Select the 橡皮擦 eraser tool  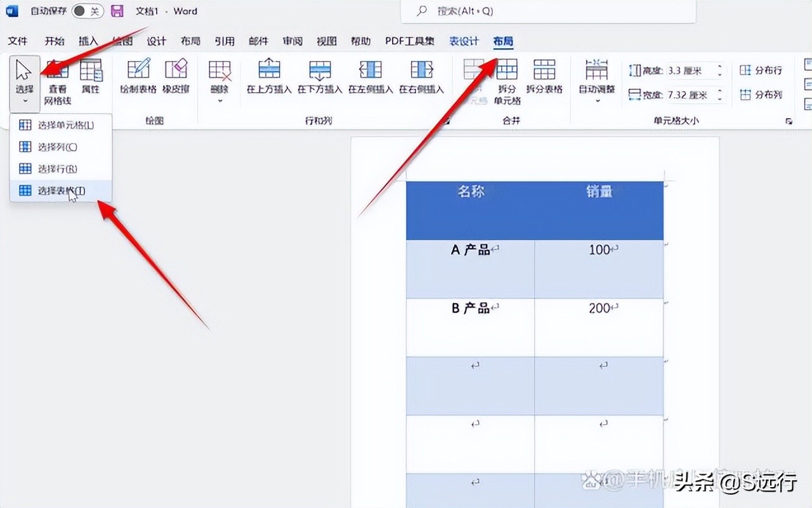pyautogui.click(x=176, y=77)
